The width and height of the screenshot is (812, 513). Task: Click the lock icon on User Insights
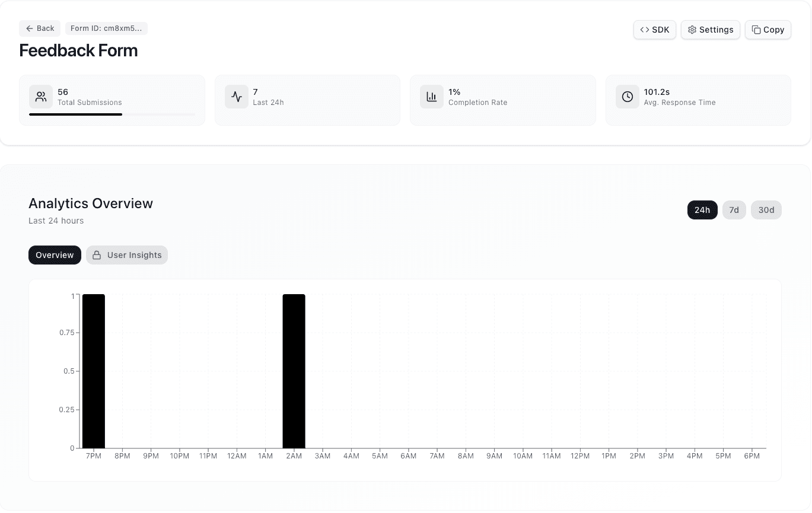[x=97, y=255]
